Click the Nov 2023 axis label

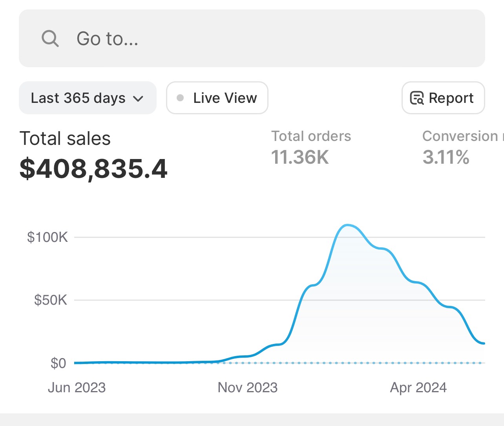248,388
